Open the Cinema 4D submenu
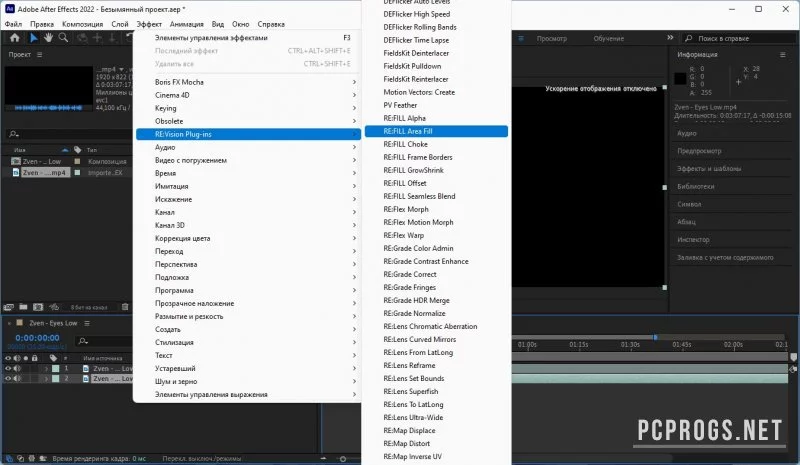Viewport: 800px width, 465px height. 248,95
